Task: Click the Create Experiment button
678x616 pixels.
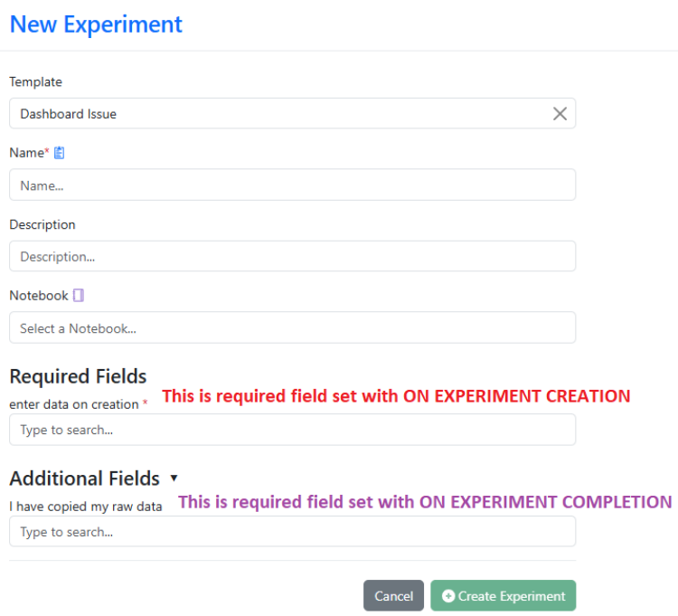Action: [x=504, y=596]
